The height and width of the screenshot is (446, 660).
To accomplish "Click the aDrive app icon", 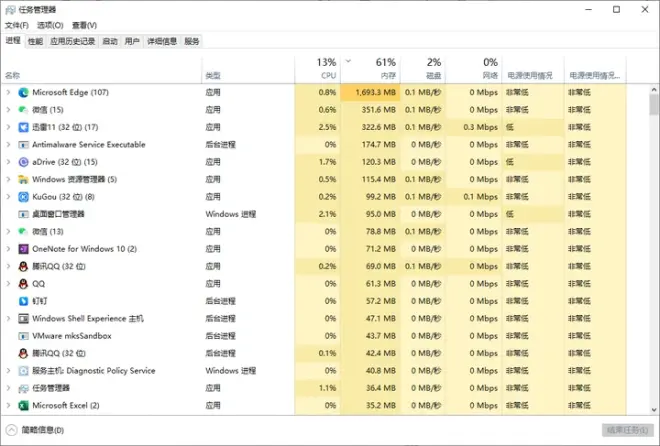I will pos(23,162).
